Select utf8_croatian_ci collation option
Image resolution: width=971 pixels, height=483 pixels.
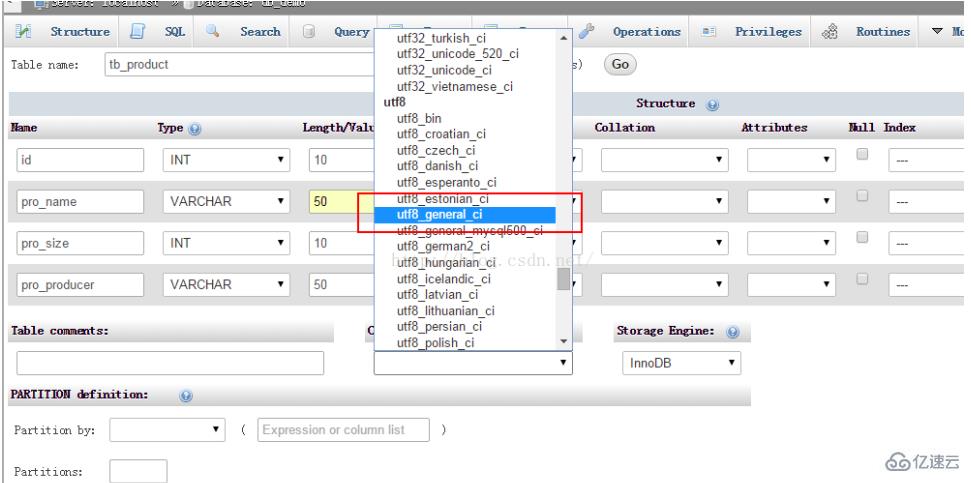pyautogui.click(x=464, y=134)
